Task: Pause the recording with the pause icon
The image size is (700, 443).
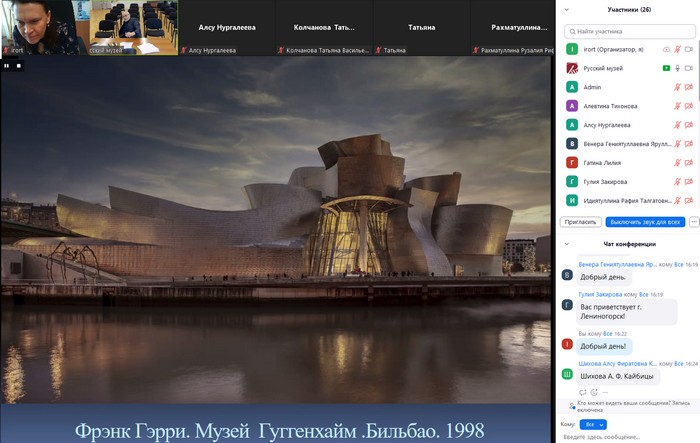Action: pyautogui.click(x=7, y=66)
